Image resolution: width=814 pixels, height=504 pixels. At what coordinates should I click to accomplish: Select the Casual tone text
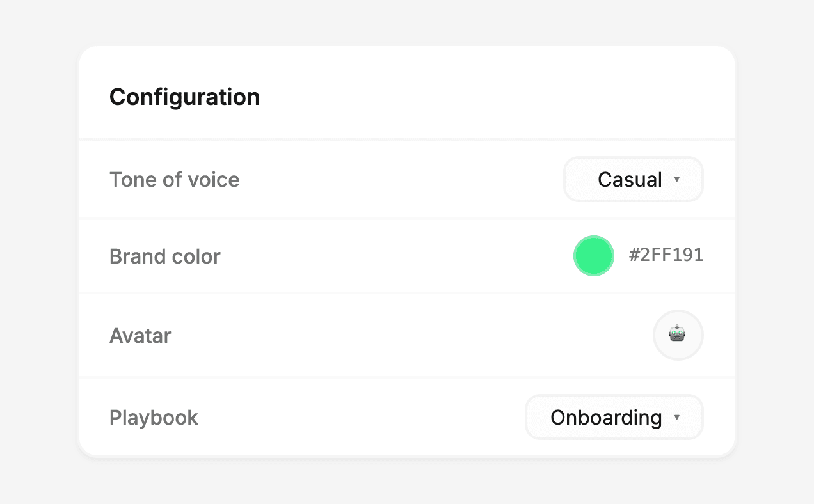pyautogui.click(x=630, y=180)
